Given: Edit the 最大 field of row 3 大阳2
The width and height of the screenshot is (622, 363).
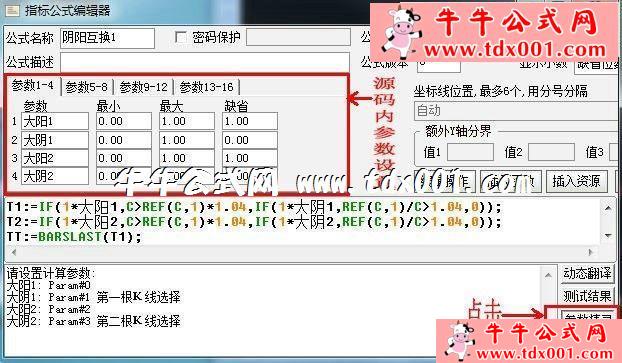Looking at the screenshot, I should [186, 158].
